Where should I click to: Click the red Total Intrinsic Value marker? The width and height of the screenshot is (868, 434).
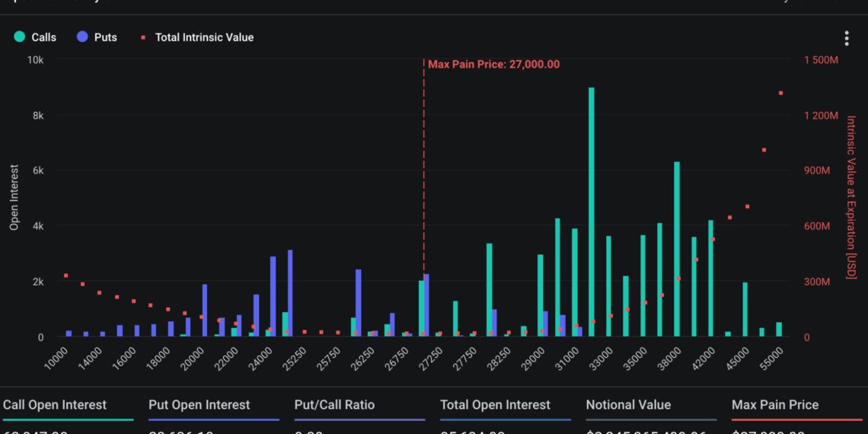point(142,37)
